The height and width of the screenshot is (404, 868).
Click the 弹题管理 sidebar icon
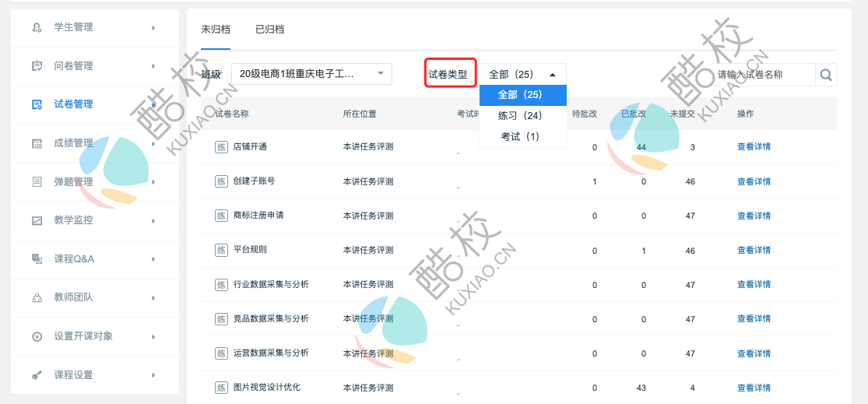tap(37, 182)
